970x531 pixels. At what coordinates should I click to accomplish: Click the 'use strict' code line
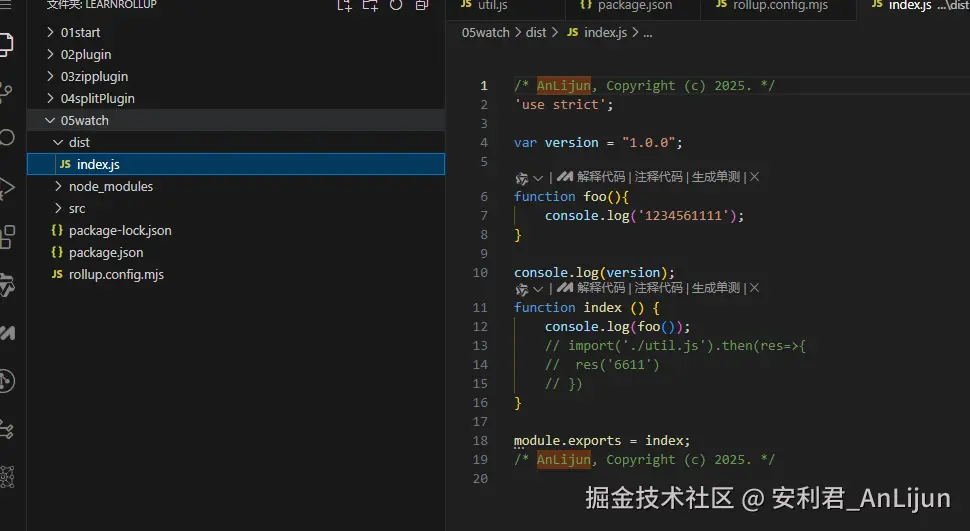click(564, 105)
